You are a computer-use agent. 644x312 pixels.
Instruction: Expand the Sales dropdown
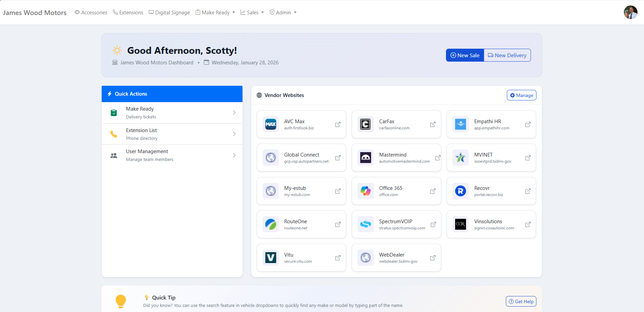pos(252,12)
